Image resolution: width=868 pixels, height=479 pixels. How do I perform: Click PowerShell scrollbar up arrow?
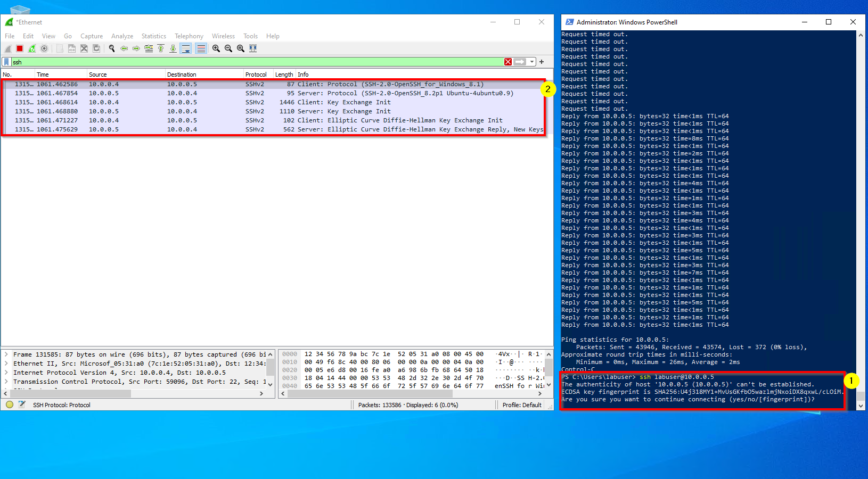tap(861, 35)
